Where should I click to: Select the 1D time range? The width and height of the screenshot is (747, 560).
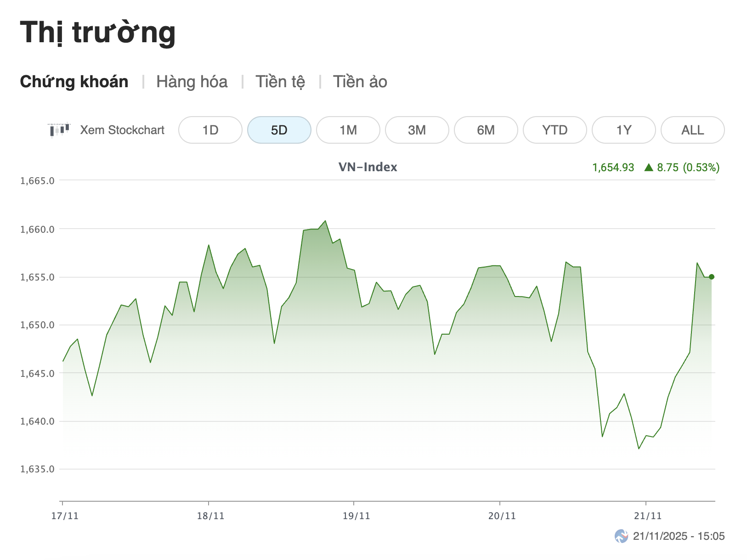pyautogui.click(x=210, y=130)
